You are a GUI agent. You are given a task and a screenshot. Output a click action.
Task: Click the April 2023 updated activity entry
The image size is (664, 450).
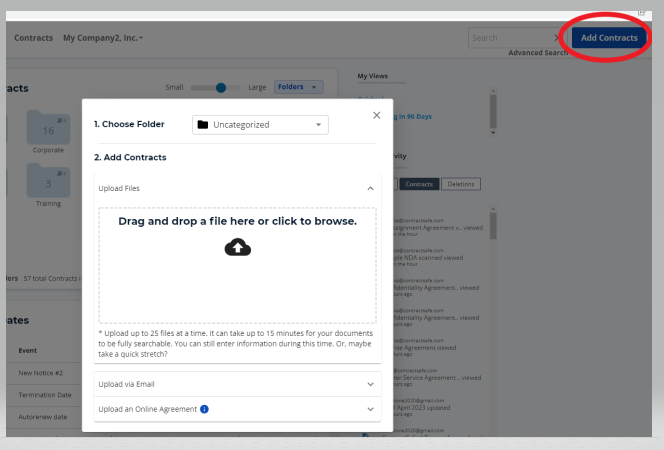coord(422,407)
